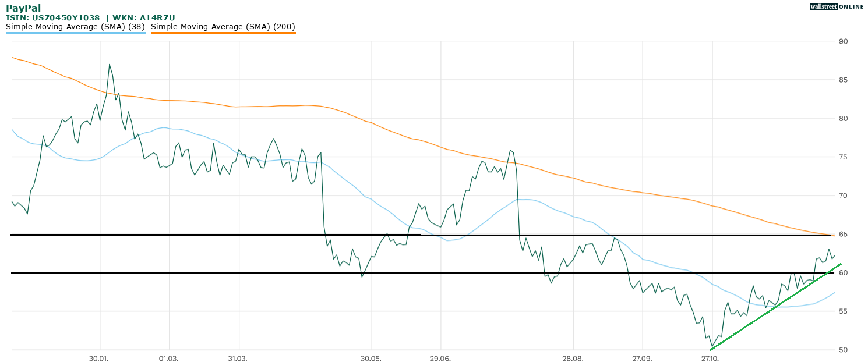Click the 28.08. date label
This screenshot has height=362, width=868.
[x=573, y=359]
